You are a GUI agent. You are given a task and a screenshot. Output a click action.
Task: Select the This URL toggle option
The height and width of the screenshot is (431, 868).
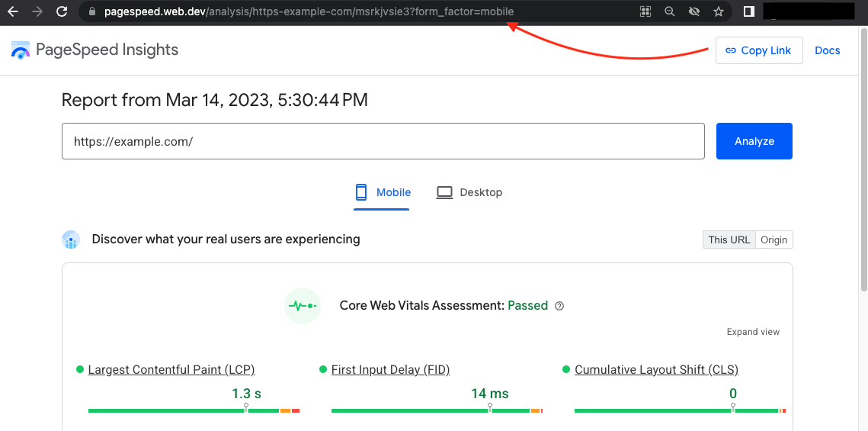729,240
